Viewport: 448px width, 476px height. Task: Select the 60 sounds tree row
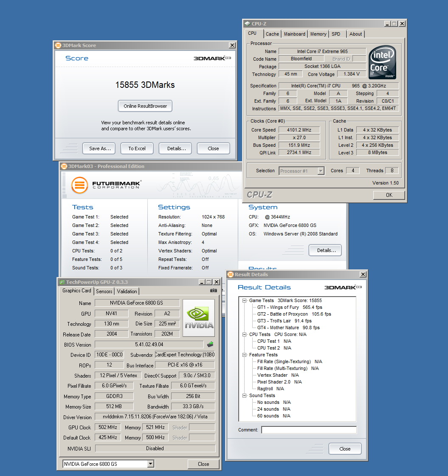[x=273, y=416]
